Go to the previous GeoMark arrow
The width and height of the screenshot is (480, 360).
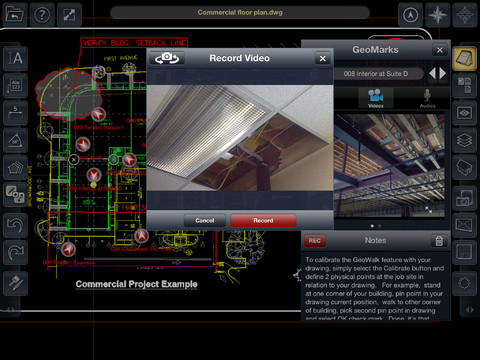click(432, 73)
